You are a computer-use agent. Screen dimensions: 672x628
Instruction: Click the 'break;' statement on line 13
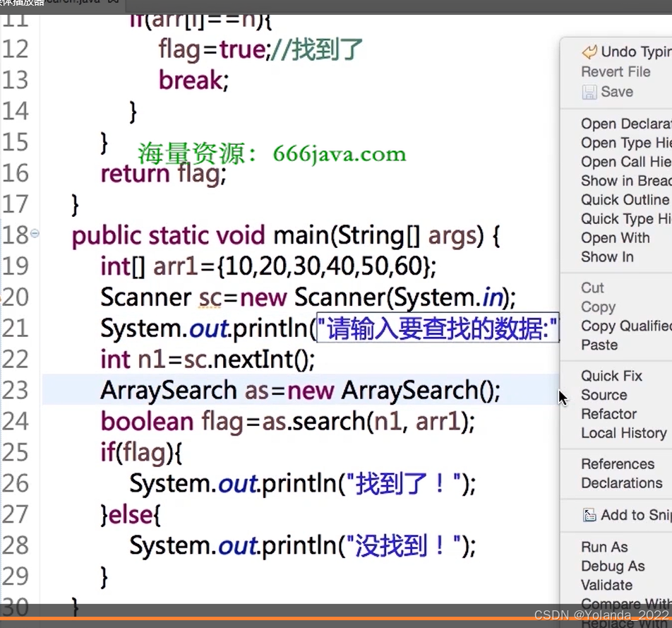[x=193, y=81]
